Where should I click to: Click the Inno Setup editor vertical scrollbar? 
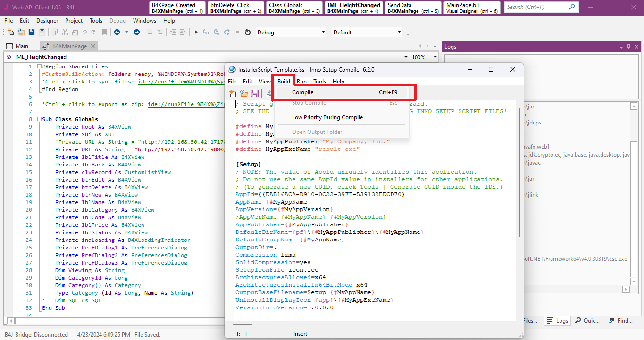click(520, 172)
